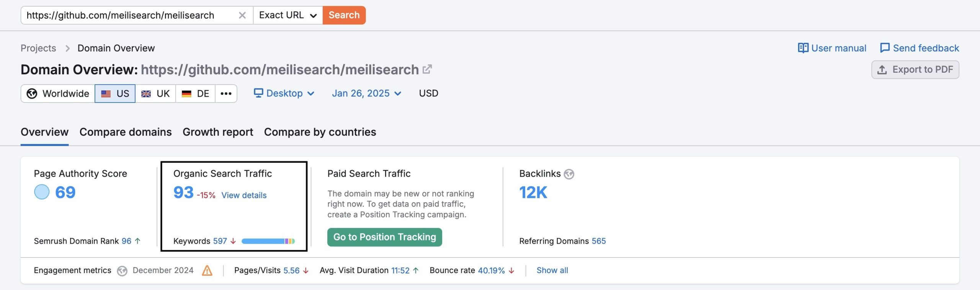Switch to Compare domains tab
Screen dimensions: 980x290
[x=126, y=132]
